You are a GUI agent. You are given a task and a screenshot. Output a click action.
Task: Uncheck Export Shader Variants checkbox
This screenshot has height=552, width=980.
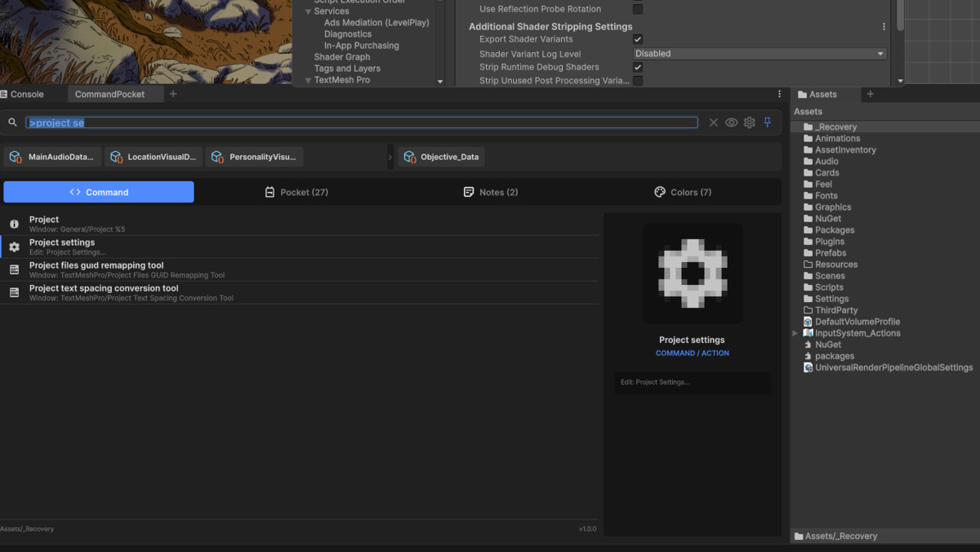click(x=638, y=39)
